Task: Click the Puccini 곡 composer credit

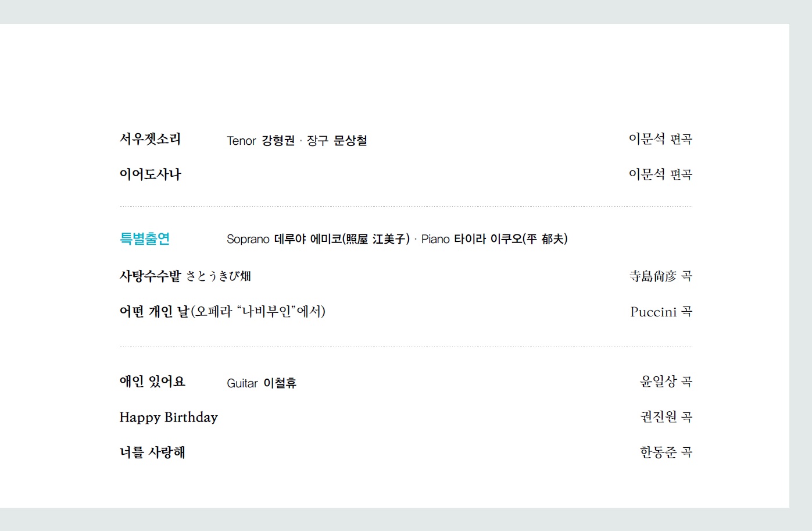Action: [661, 312]
